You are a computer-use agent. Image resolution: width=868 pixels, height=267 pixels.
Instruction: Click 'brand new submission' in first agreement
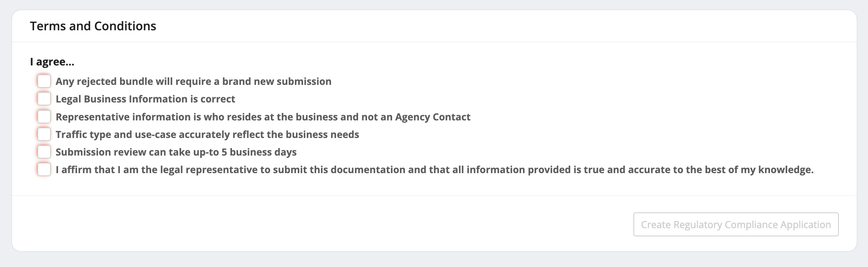tap(276, 82)
